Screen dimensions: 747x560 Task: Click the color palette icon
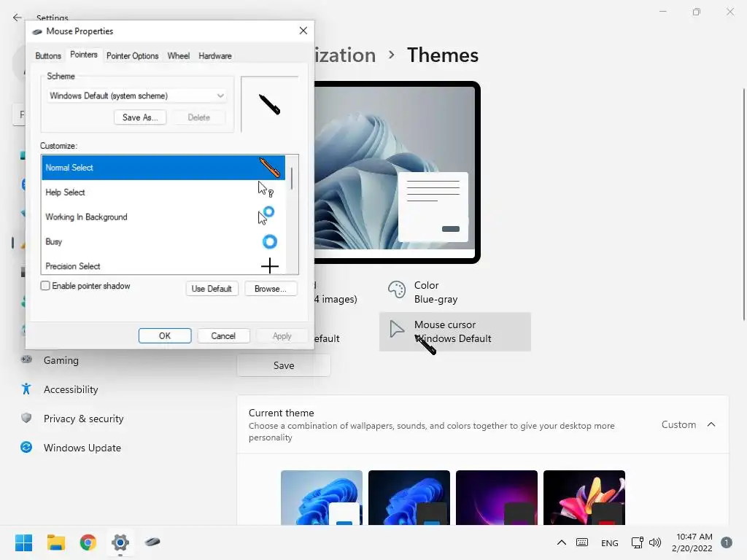(396, 289)
